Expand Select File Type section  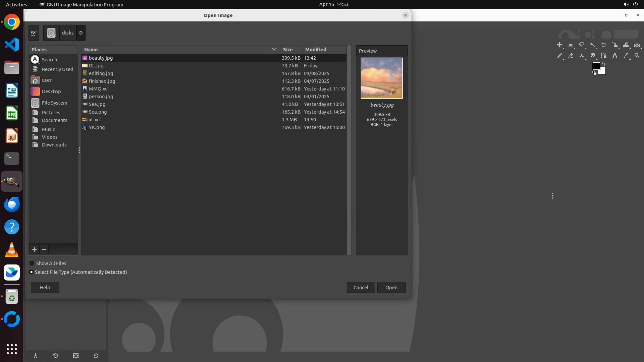tap(32, 272)
